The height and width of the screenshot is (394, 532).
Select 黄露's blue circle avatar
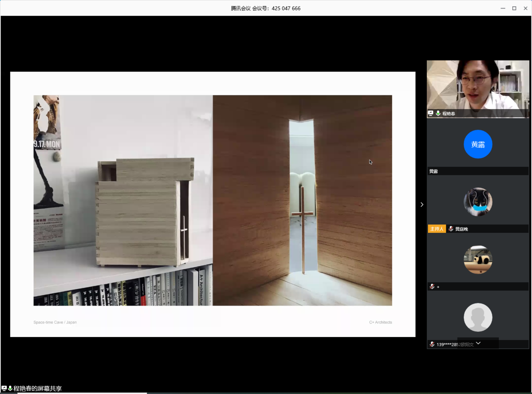click(478, 144)
